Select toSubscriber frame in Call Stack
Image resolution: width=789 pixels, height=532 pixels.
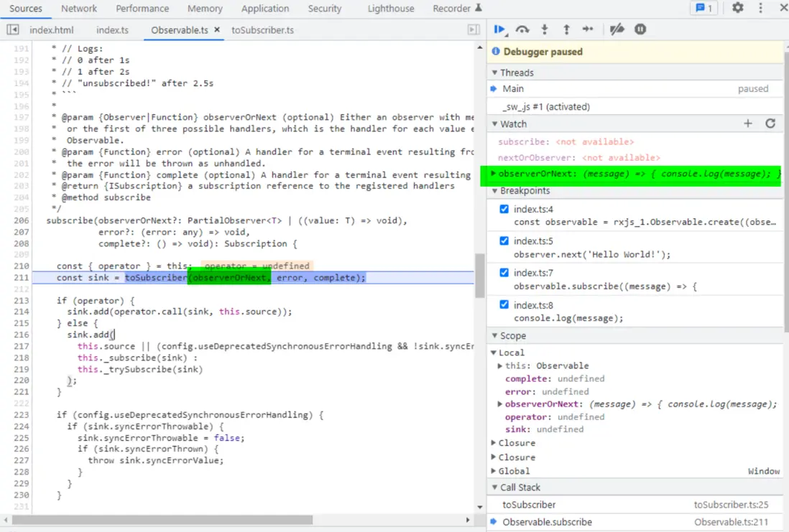tap(529, 505)
